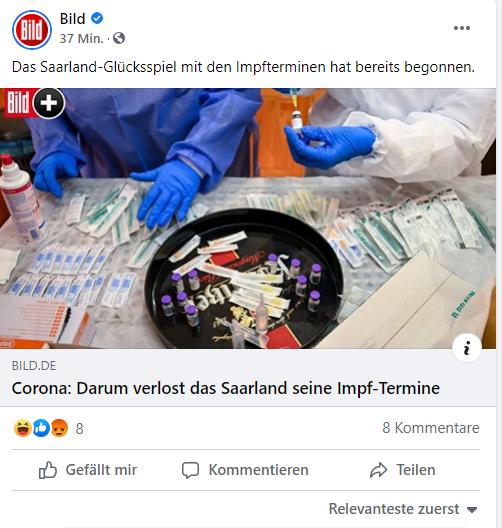Click the arrow next to Relevanteste zuerst
The height and width of the screenshot is (528, 502).
click(472, 510)
